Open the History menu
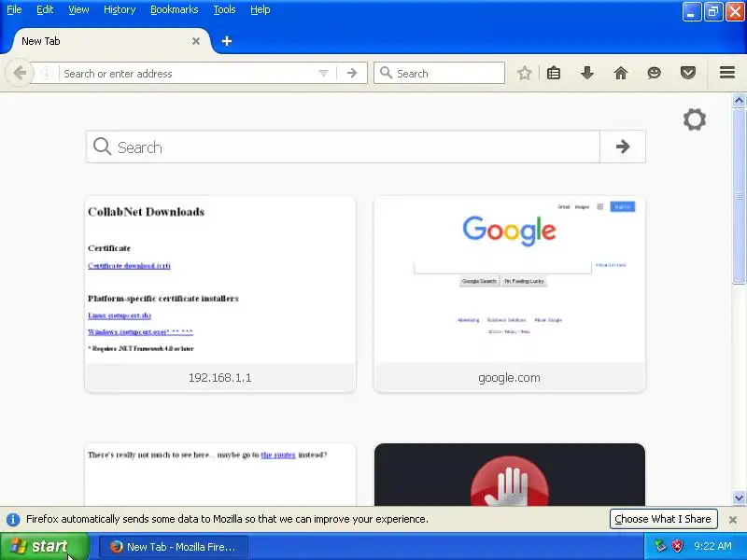747x560 pixels. pos(120,9)
